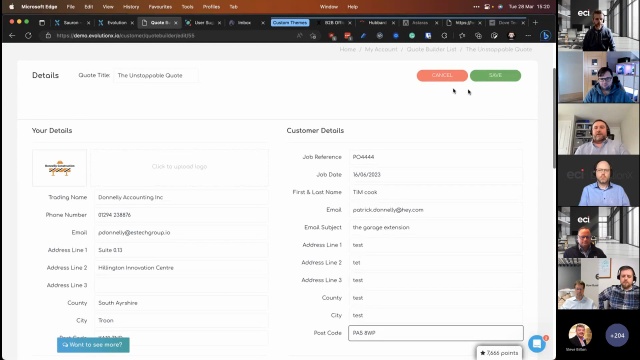Go to My Account in breadcrumb
This screenshot has width=640, height=360.
pyautogui.click(x=381, y=49)
